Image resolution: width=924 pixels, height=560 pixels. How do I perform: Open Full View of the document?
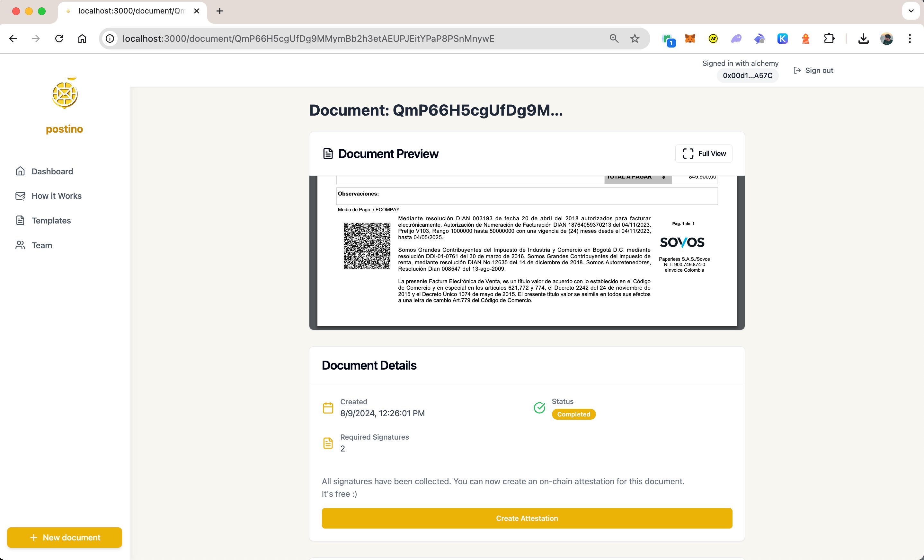(x=704, y=154)
